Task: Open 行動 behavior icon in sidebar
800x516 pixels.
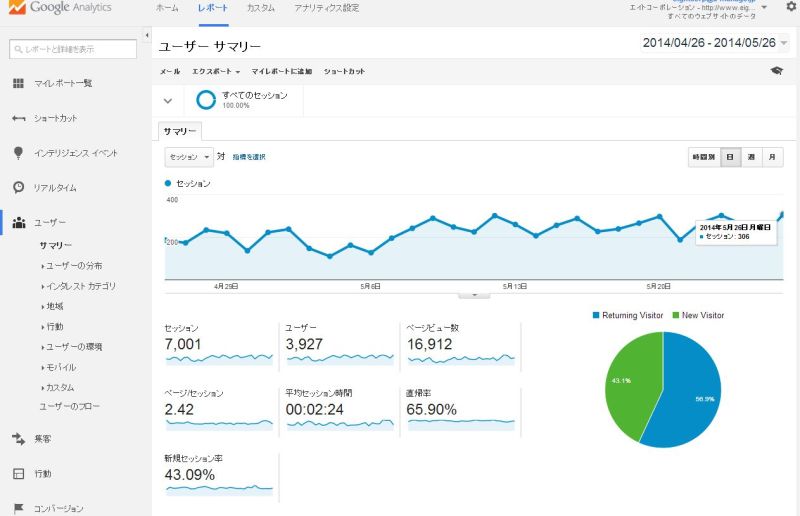Action: 18,473
